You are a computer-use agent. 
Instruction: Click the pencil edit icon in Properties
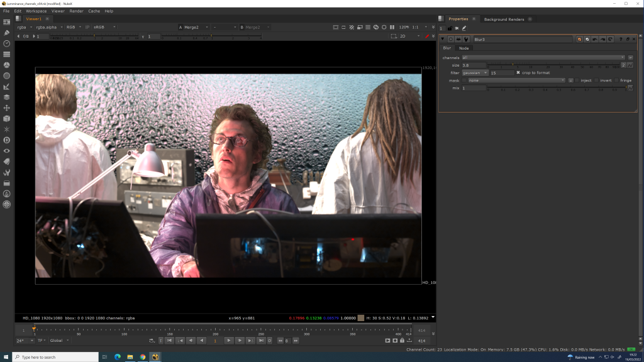pos(464,28)
